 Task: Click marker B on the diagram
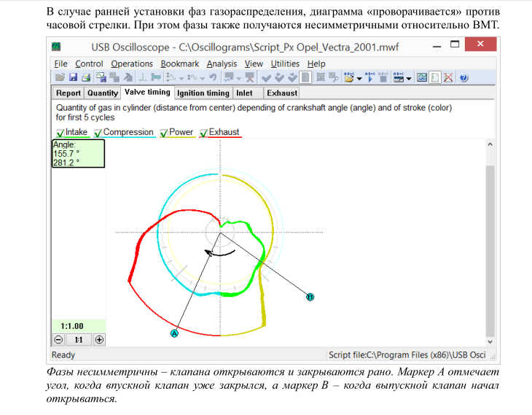coord(310,297)
